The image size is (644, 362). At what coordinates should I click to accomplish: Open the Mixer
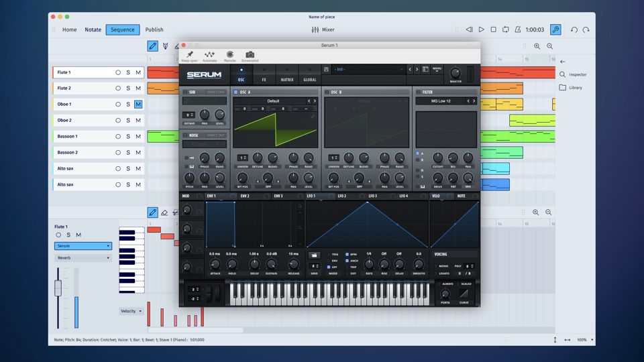323,29
